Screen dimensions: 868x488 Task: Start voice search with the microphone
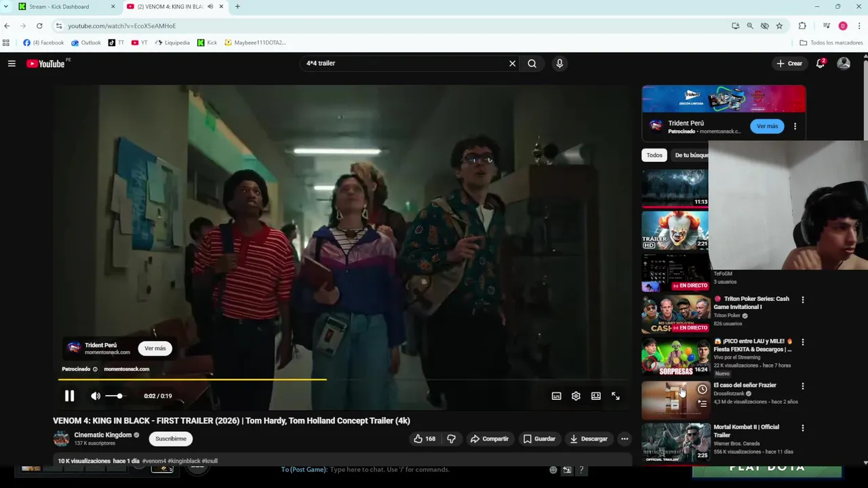[559, 64]
